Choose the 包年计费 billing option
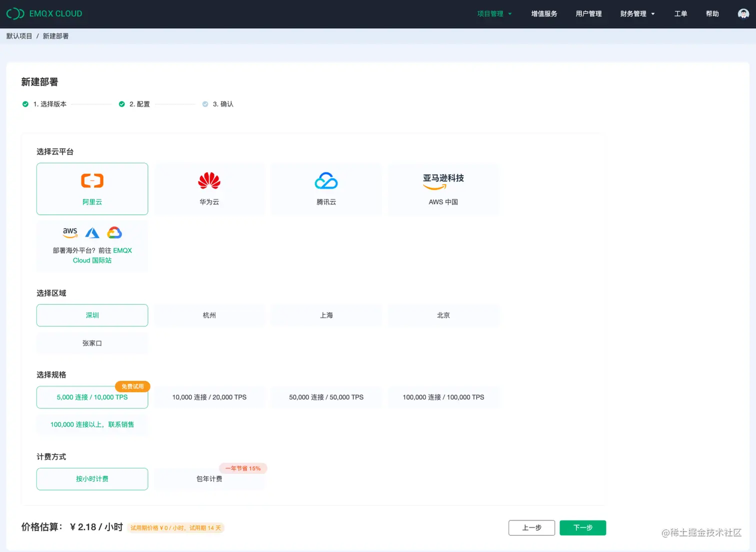This screenshot has height=552, width=756. coord(209,479)
